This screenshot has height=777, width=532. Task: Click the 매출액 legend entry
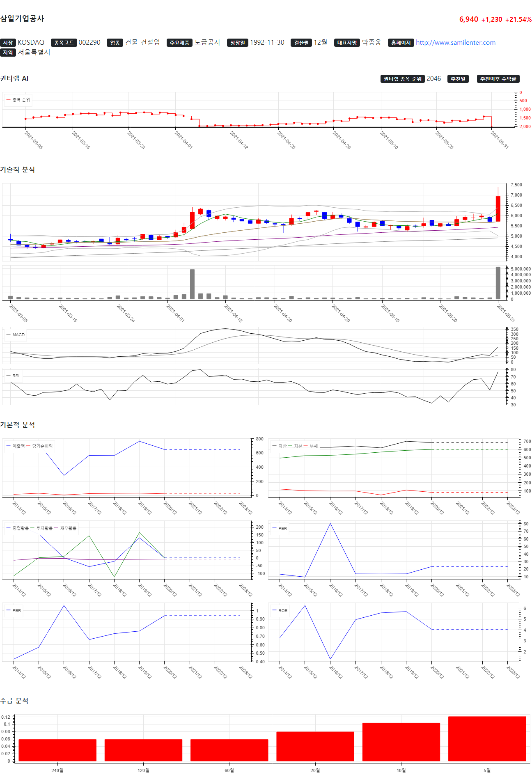(x=16, y=446)
